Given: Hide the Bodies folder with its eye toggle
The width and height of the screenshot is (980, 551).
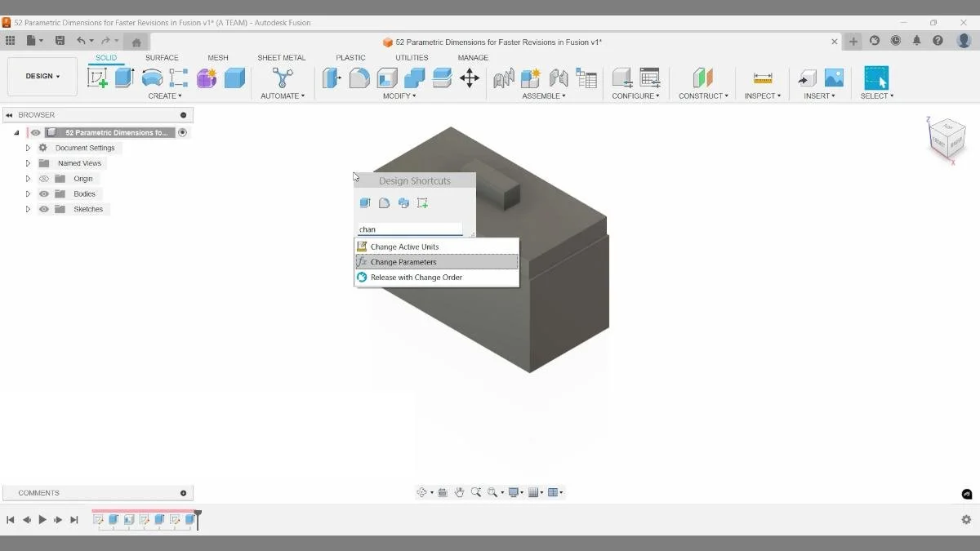Looking at the screenshot, I should [43, 193].
